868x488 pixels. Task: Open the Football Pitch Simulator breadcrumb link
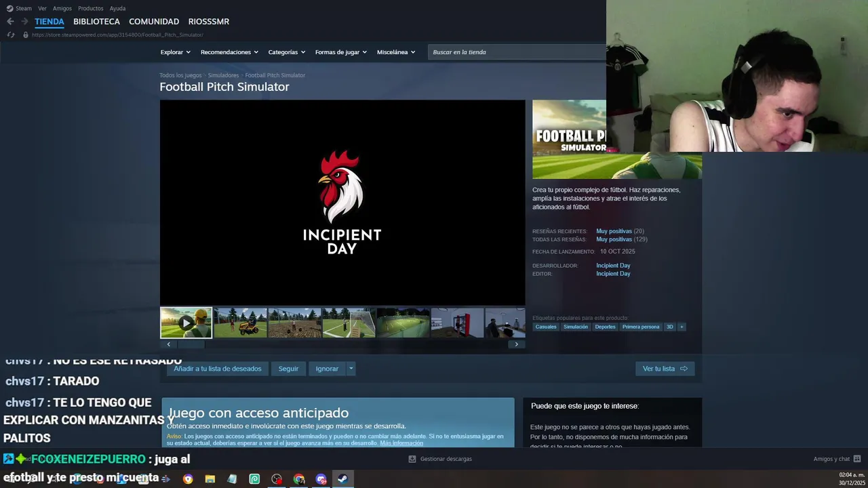(275, 75)
